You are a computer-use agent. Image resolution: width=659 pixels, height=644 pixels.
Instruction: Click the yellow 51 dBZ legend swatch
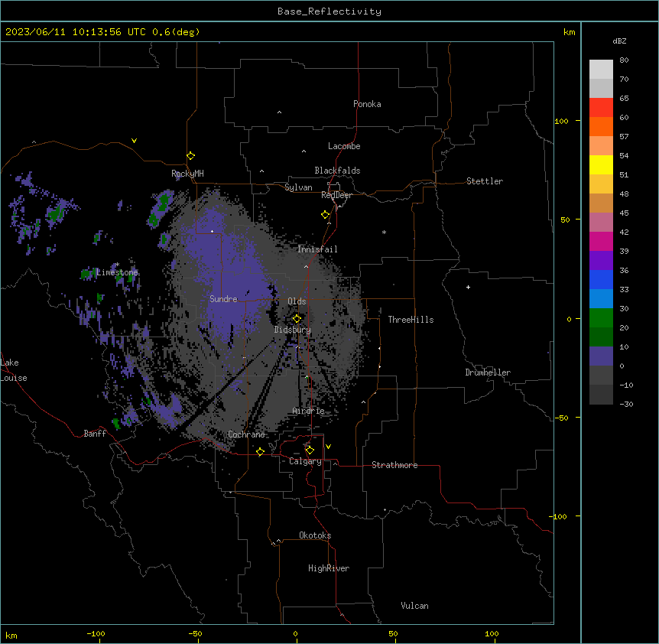[x=601, y=165]
